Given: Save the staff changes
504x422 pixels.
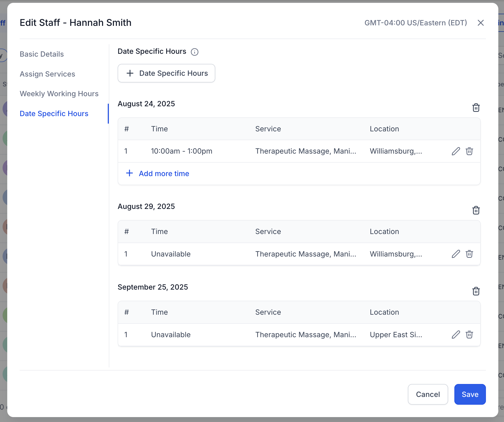Looking at the screenshot, I should coord(470,394).
